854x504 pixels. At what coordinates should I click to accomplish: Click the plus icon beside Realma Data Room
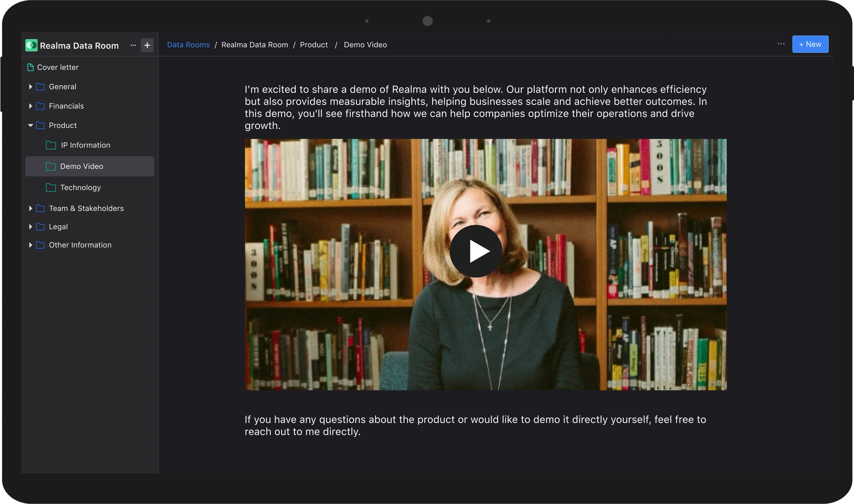click(x=147, y=45)
